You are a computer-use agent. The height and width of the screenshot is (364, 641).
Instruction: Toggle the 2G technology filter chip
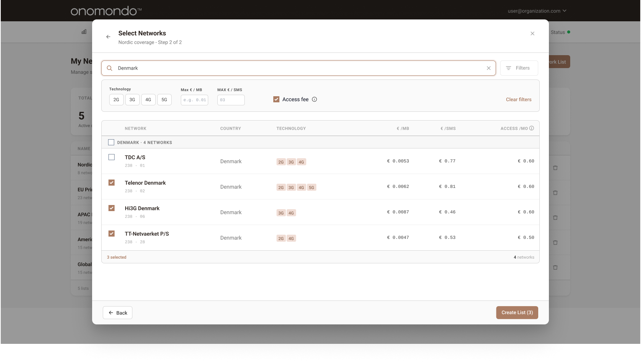[x=116, y=99]
